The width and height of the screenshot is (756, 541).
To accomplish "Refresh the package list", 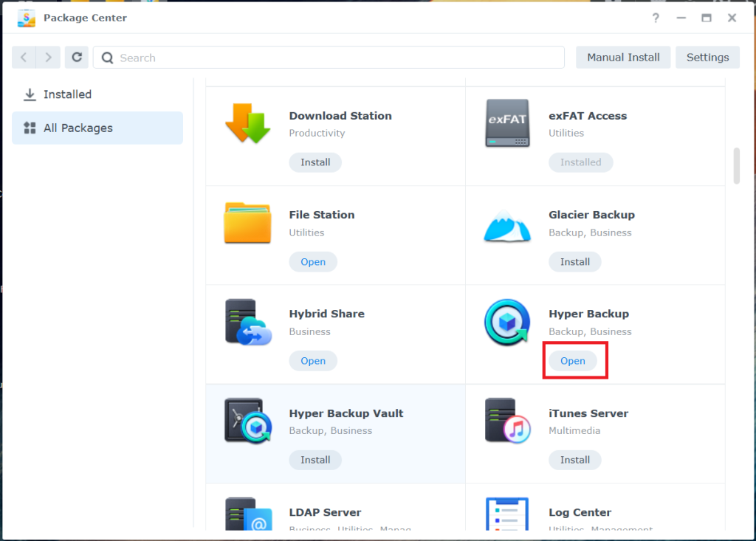I will tap(77, 58).
